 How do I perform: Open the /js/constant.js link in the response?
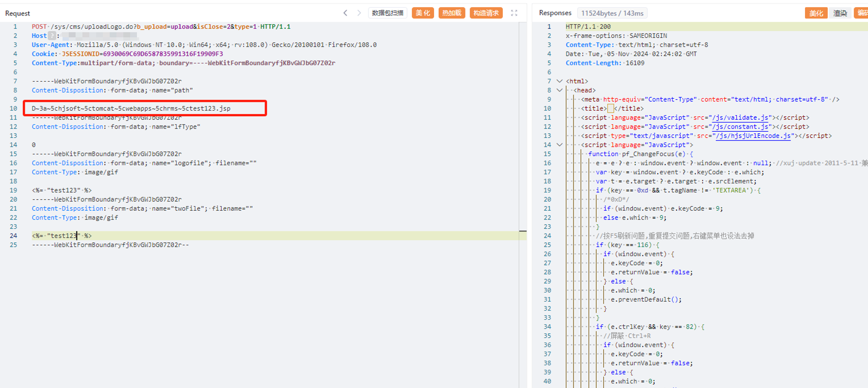tap(739, 127)
